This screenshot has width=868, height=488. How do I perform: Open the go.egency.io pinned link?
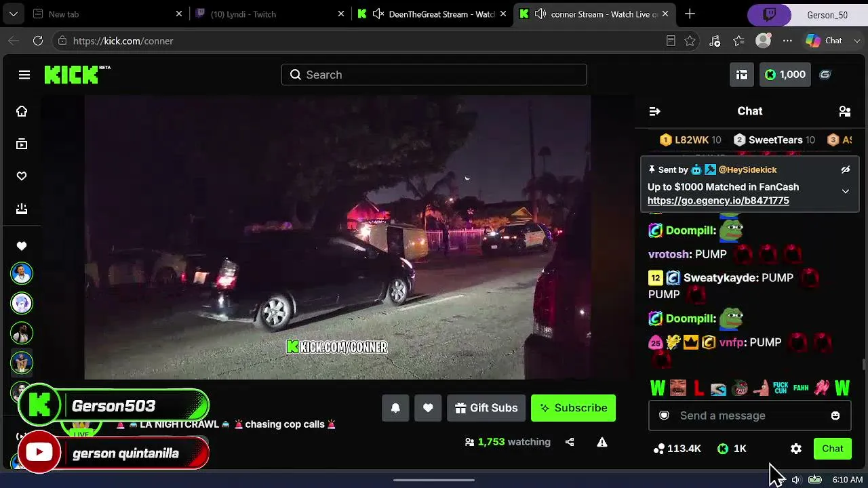718,201
